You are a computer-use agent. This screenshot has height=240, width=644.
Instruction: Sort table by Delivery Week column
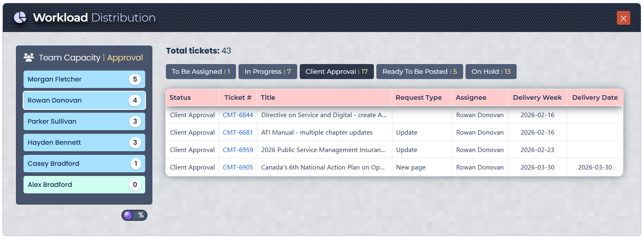(x=537, y=98)
